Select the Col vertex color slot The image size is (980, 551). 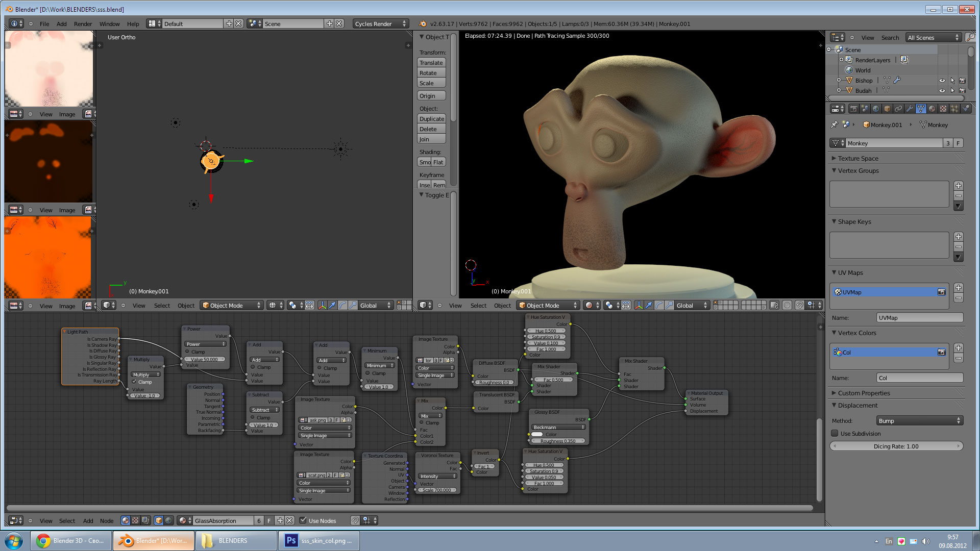(889, 353)
